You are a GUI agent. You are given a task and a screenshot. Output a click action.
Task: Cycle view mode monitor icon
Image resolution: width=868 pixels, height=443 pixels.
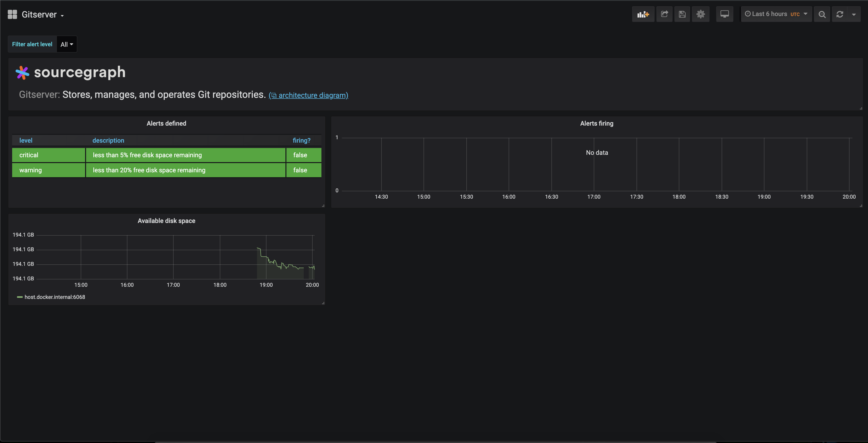click(725, 14)
